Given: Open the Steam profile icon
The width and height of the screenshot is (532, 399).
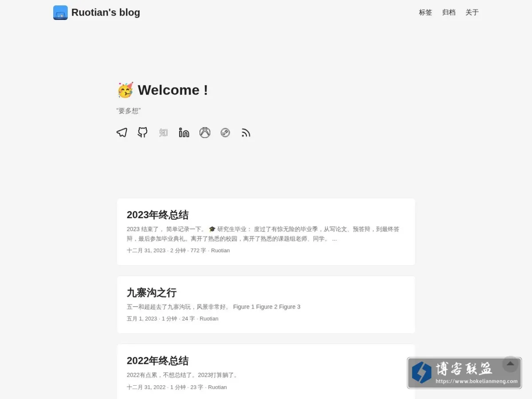Looking at the screenshot, I should click(x=225, y=133).
